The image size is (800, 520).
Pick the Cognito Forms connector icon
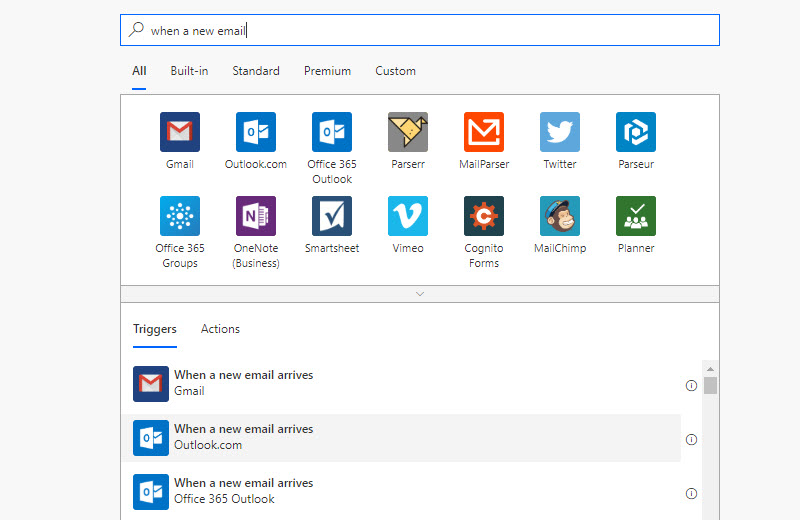(484, 216)
